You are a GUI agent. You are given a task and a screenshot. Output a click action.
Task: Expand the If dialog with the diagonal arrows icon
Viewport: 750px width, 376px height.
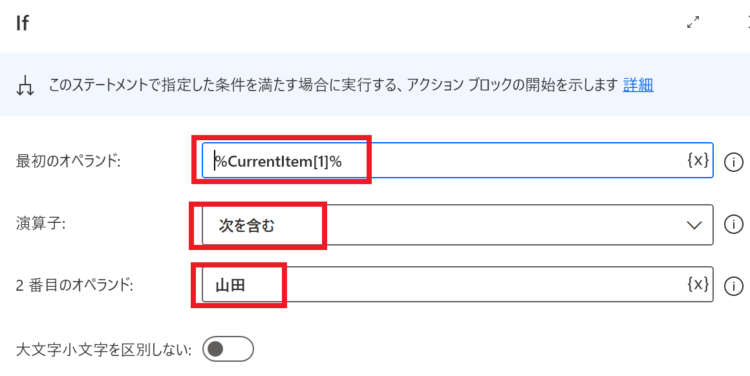pos(693,22)
